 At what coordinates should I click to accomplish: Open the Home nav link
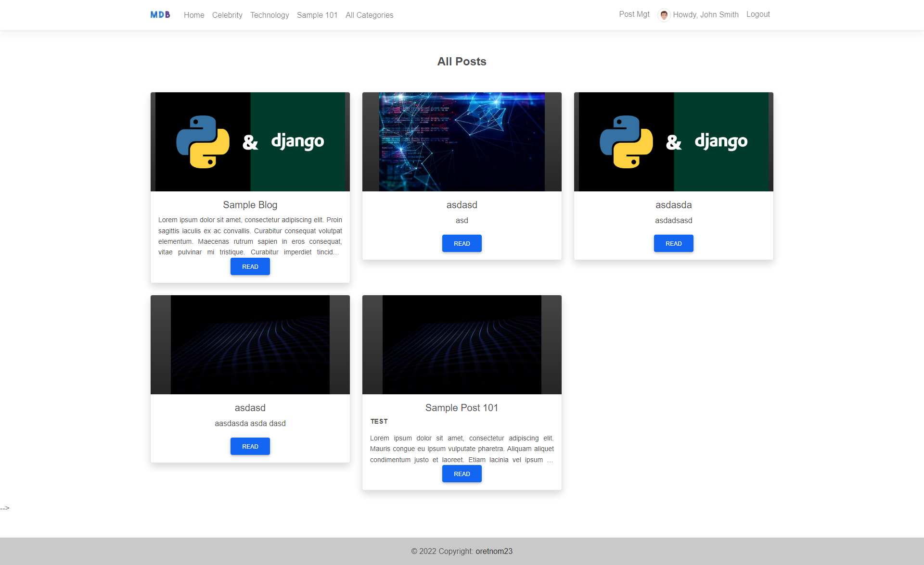coord(194,15)
